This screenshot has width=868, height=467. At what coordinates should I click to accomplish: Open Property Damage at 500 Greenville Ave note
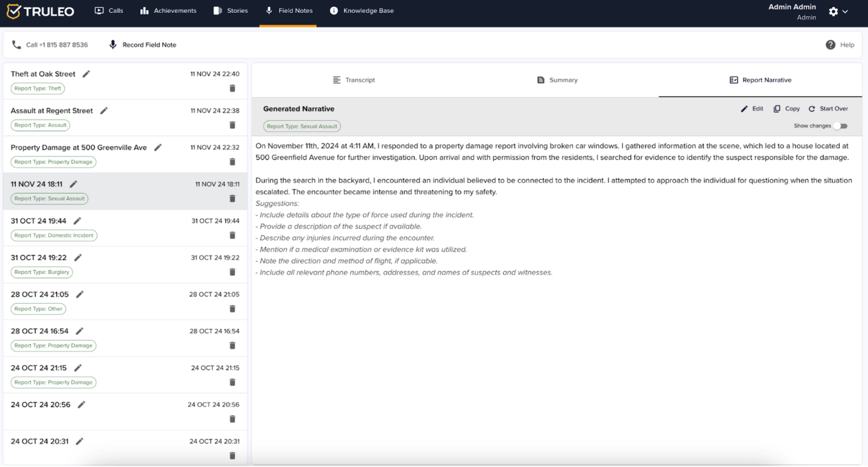pos(125,154)
